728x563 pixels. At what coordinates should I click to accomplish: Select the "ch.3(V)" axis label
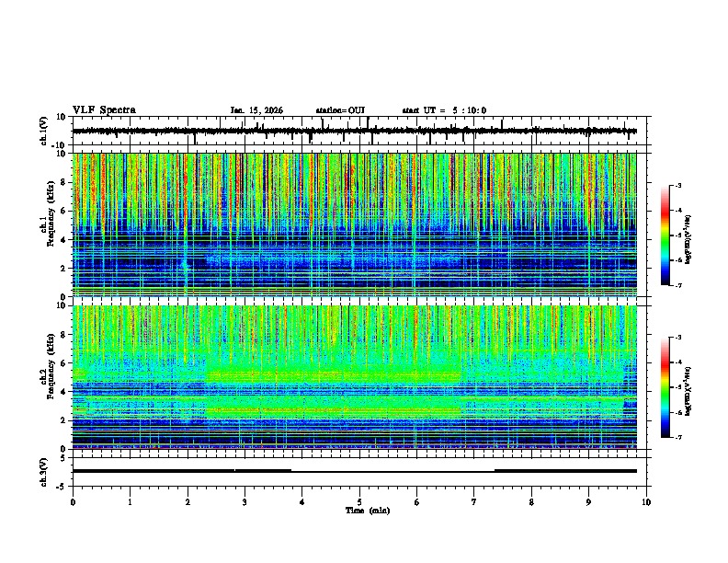point(43,472)
